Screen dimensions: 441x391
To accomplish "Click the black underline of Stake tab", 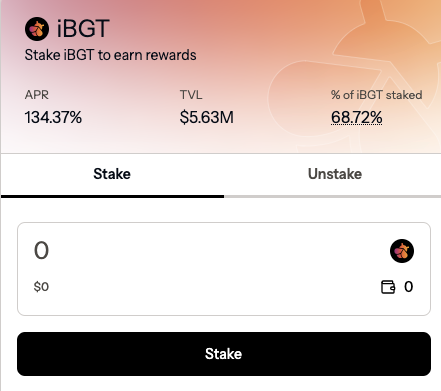I will click(x=112, y=197).
